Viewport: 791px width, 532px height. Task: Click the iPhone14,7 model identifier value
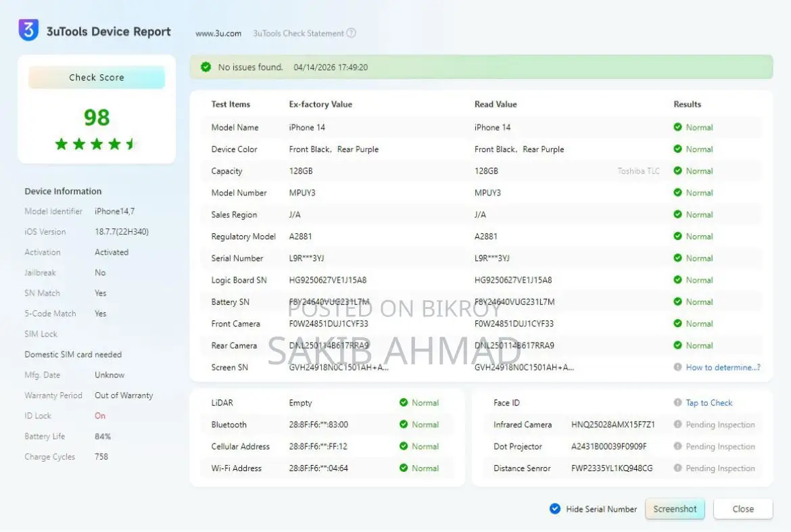coord(114,212)
